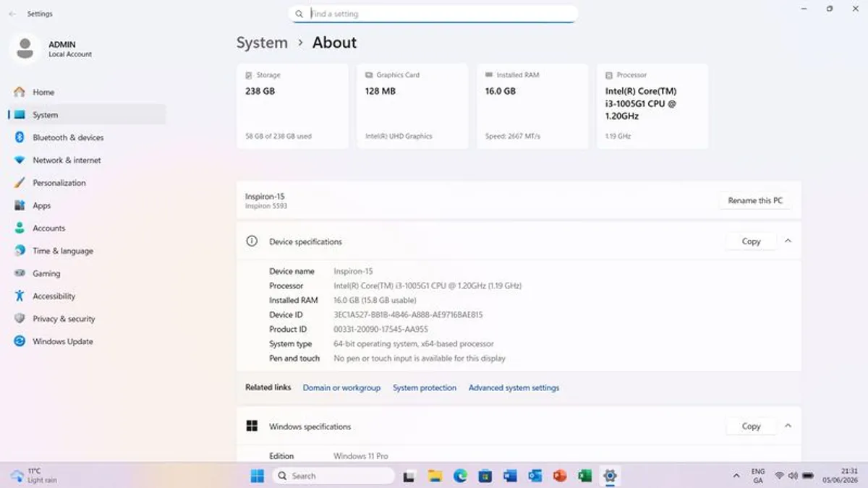868x488 pixels.
Task: Open System protection link
Action: pyautogui.click(x=425, y=388)
